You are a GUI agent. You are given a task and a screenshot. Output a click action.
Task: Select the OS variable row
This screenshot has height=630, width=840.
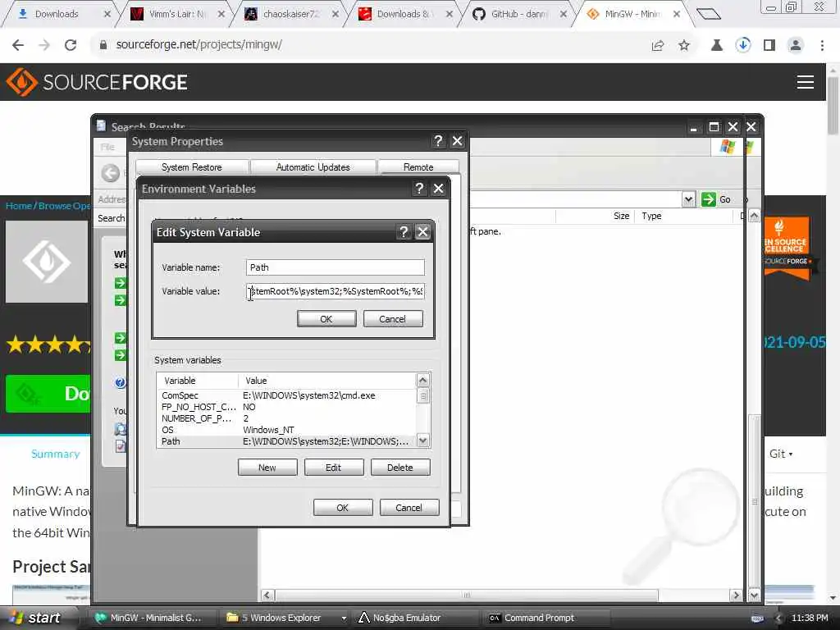click(286, 430)
